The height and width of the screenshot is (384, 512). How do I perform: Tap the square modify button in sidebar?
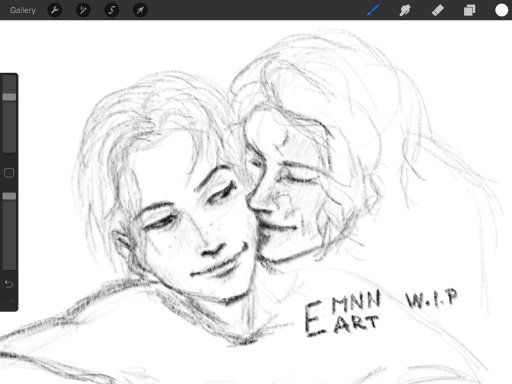click(x=9, y=173)
